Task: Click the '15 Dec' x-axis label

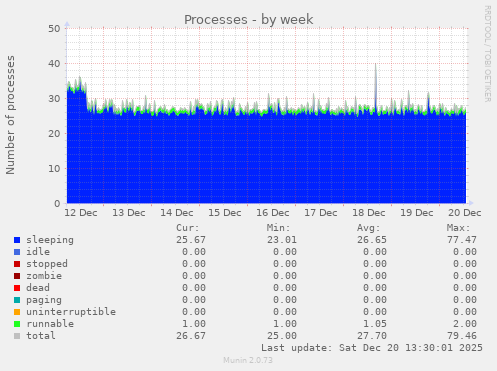Action: click(x=225, y=213)
